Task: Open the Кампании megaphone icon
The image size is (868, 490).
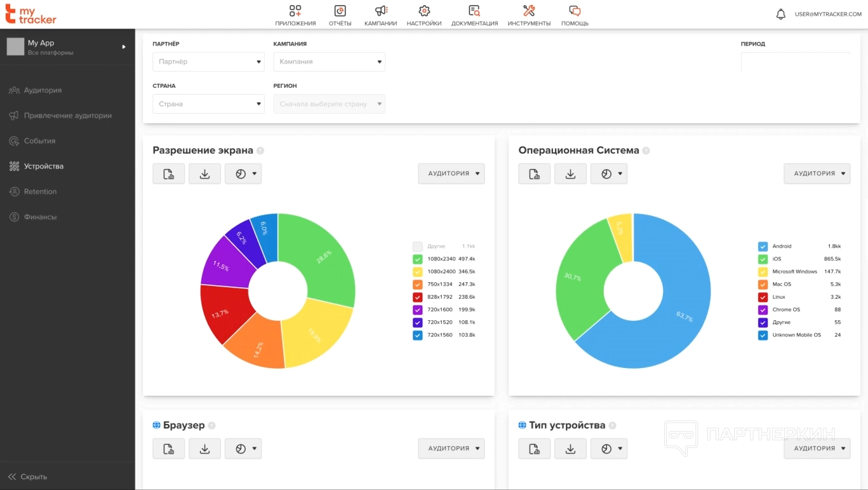Action: pyautogui.click(x=381, y=11)
